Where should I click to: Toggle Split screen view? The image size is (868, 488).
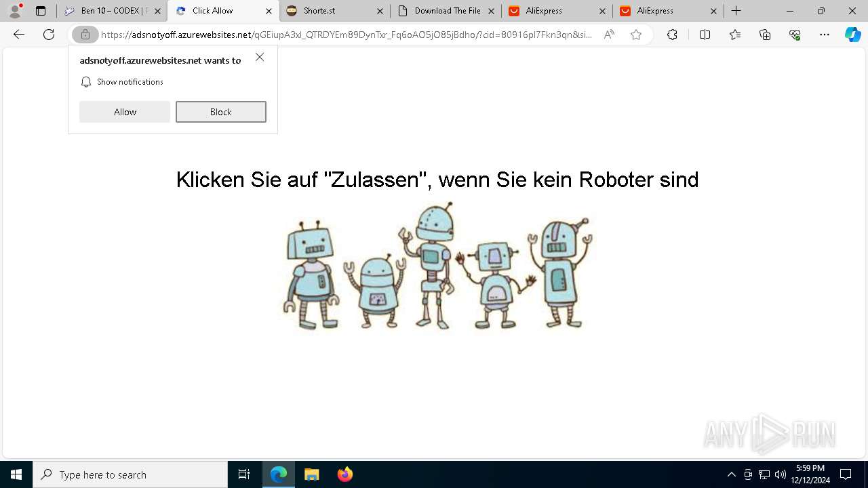pyautogui.click(x=705, y=35)
